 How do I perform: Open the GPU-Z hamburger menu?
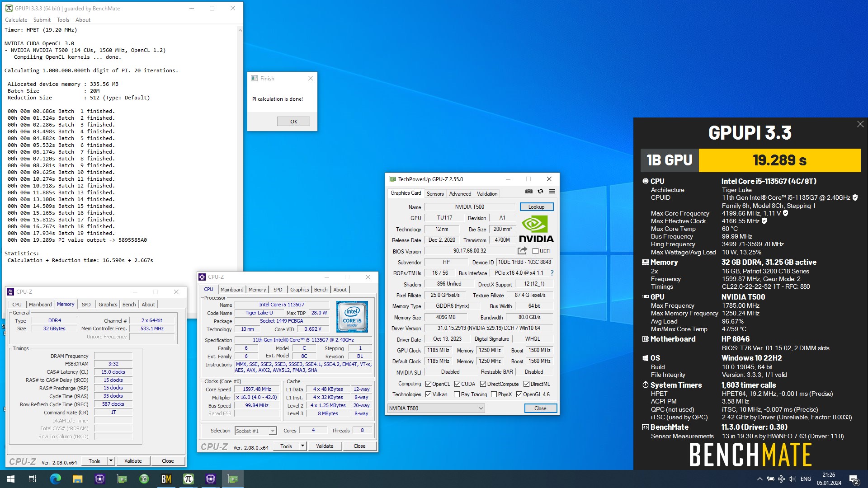pos(552,192)
